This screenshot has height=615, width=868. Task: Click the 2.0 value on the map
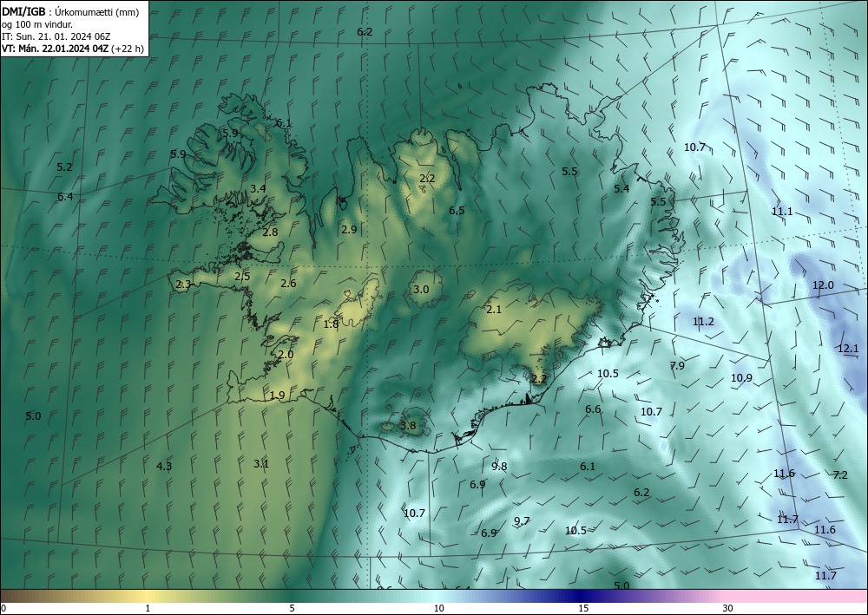pyautogui.click(x=286, y=355)
